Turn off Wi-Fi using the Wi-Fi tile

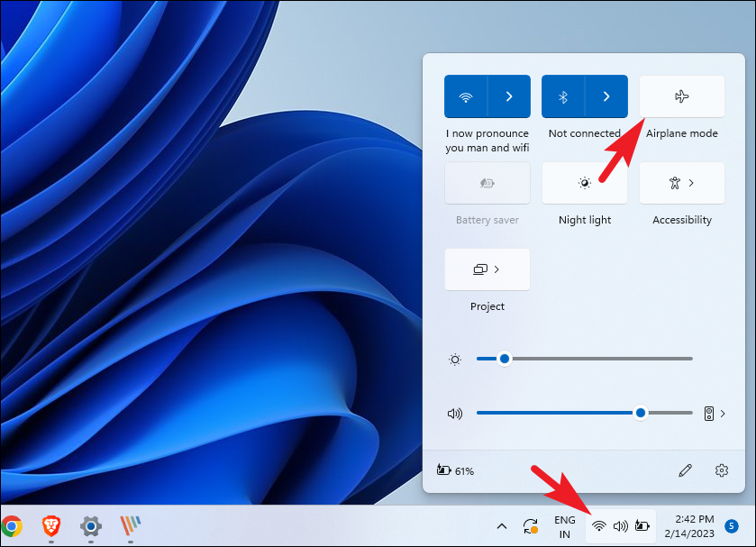[x=466, y=96]
